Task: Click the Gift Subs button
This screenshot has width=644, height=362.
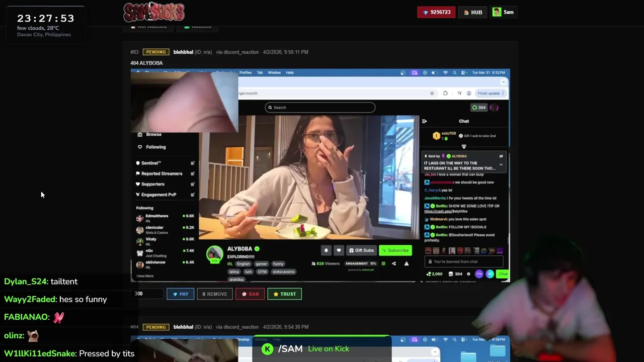Action: coord(361,250)
